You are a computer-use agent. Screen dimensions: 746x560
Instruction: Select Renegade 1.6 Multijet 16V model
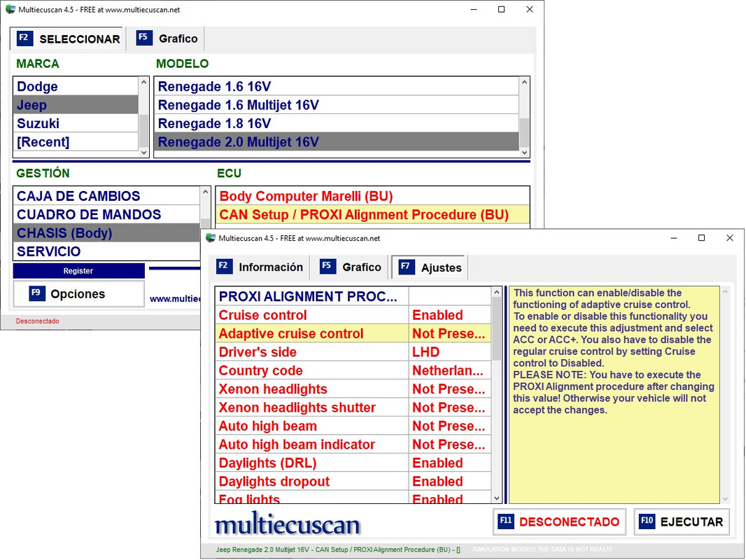[x=337, y=105]
